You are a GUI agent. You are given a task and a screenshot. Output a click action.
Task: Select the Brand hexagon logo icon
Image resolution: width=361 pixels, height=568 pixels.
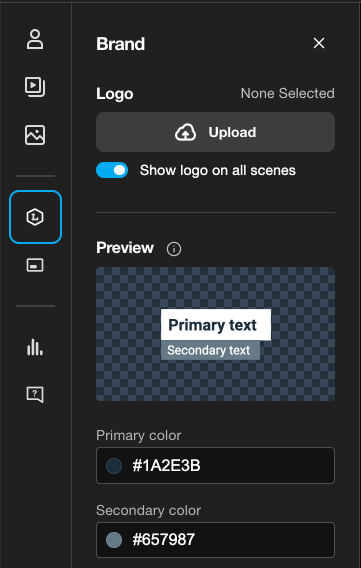click(x=35, y=217)
